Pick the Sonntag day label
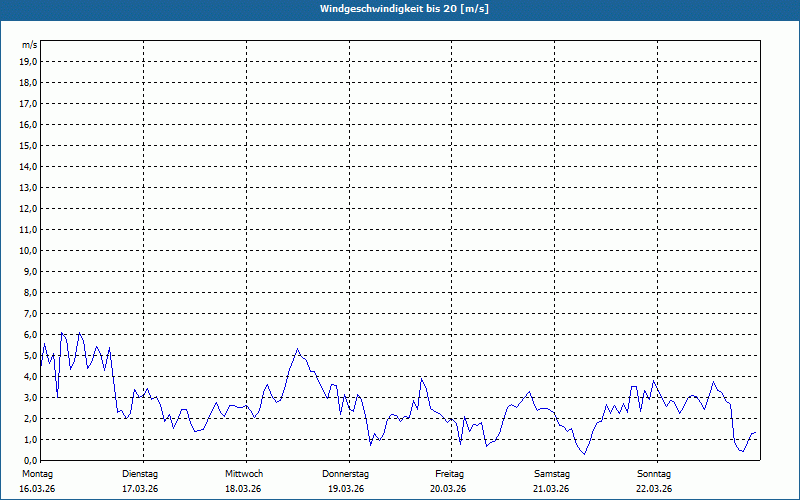Viewport: 800px width, 500px height. pos(654,473)
